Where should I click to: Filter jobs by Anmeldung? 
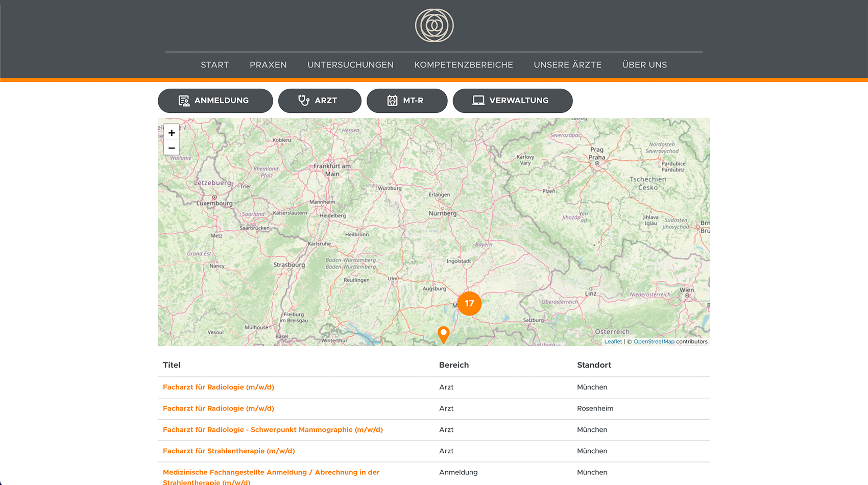click(215, 101)
